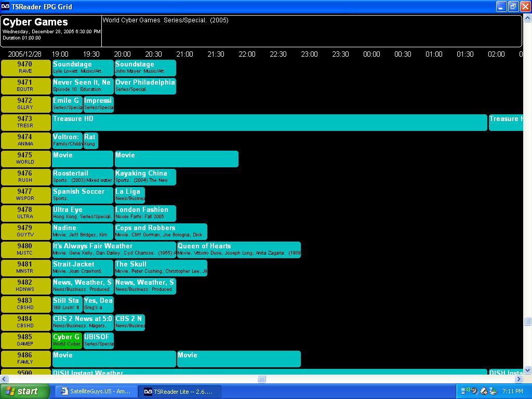Screen dimensions: 532x399
Task: Select channel 9482 HDNWS
Action: tap(25, 286)
